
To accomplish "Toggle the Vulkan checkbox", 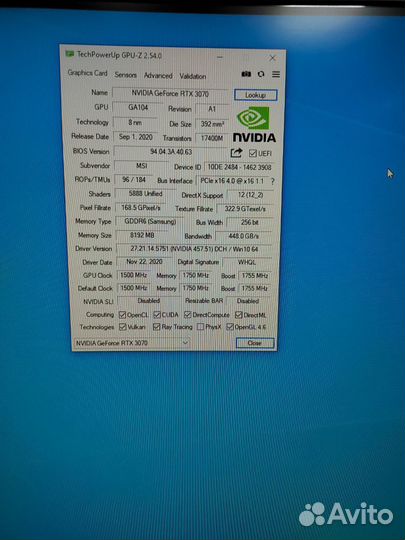I will click(123, 326).
